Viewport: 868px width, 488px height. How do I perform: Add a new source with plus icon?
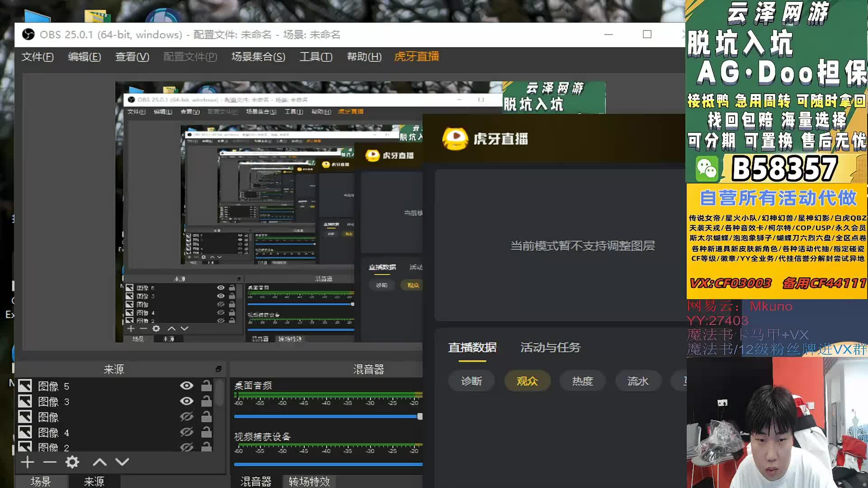click(28, 462)
